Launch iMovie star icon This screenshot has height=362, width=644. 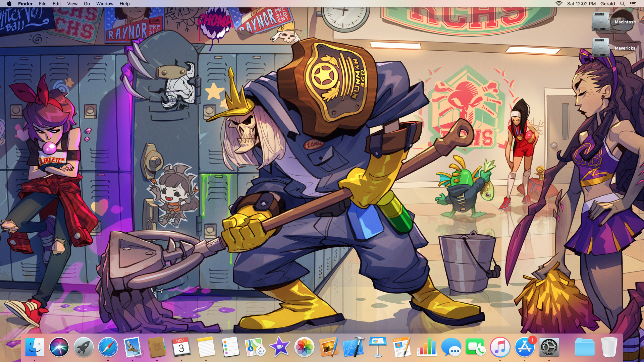[x=279, y=347]
